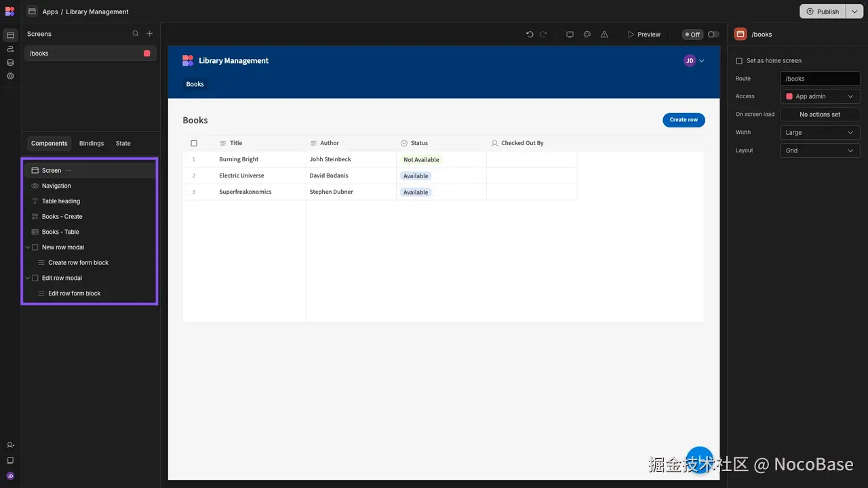
Task: Open the warning triangle icon in toolbar
Action: point(604,35)
